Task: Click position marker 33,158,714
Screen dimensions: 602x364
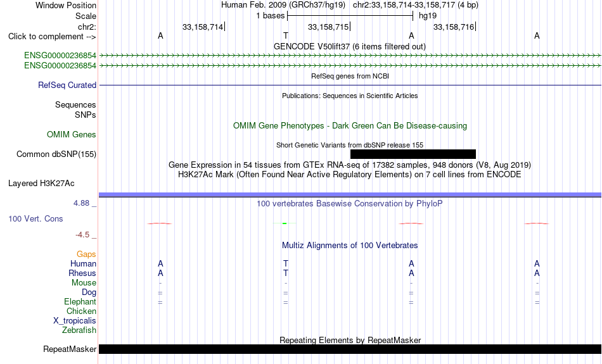Action: [203, 27]
